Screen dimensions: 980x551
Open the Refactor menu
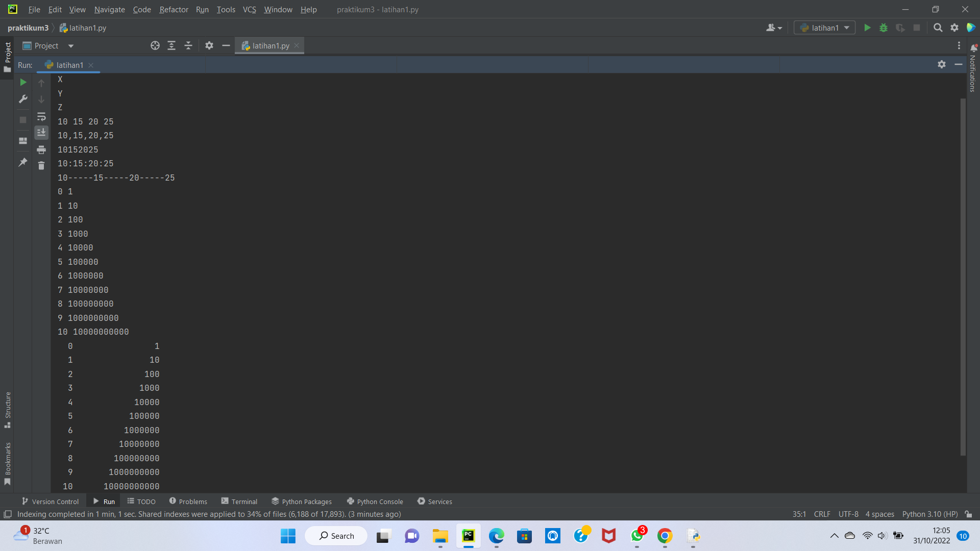174,10
